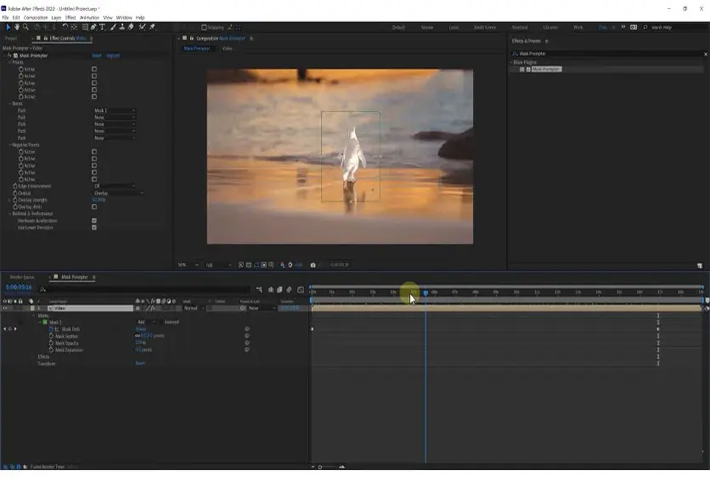Jump to the previous Mask Path keyframe
This screenshot has height=480, width=720.
5,329
